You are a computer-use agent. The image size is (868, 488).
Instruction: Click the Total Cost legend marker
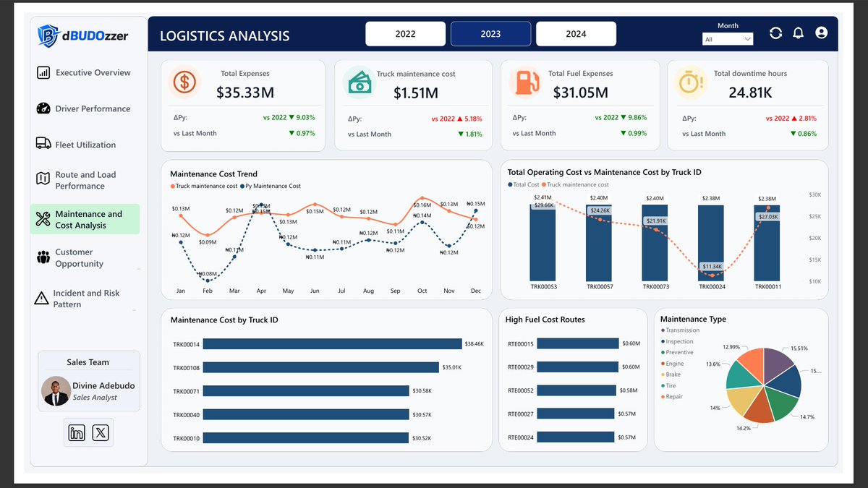(x=510, y=185)
